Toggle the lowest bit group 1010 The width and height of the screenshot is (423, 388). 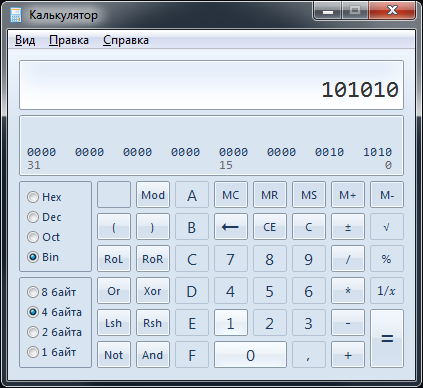(377, 152)
